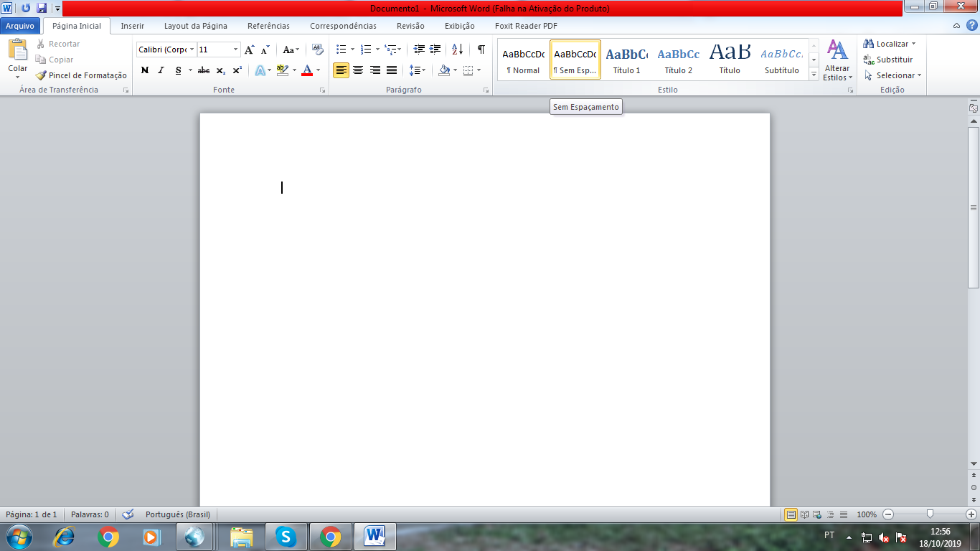Switch to the Revisão tab
Screen dimensions: 980x551
410,26
